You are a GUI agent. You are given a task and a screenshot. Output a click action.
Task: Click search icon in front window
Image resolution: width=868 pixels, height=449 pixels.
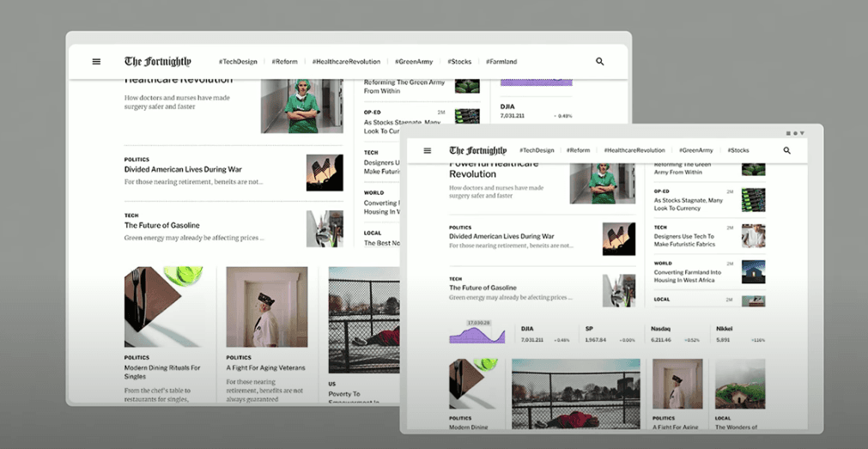pos(786,150)
